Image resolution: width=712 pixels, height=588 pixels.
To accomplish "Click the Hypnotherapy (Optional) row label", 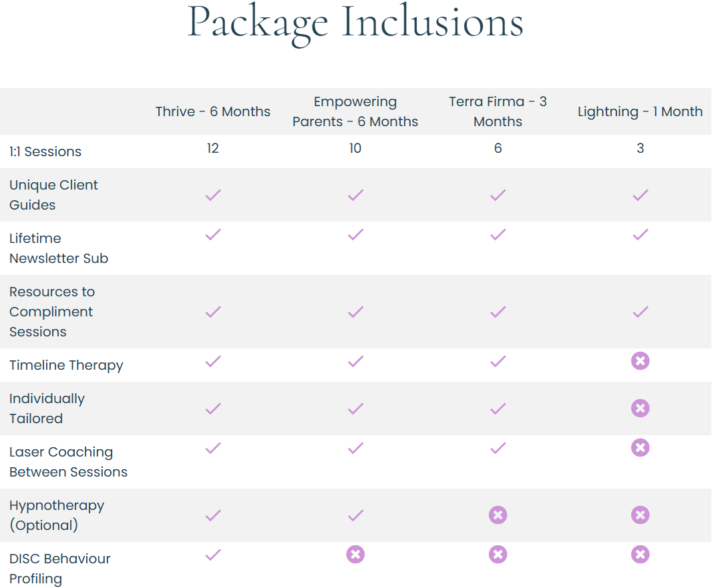I will [x=57, y=515].
